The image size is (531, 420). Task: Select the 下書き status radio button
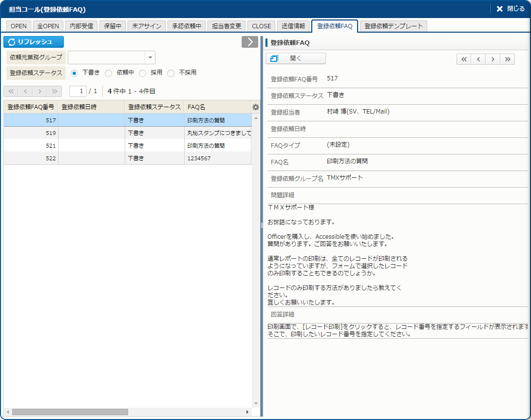(x=75, y=73)
